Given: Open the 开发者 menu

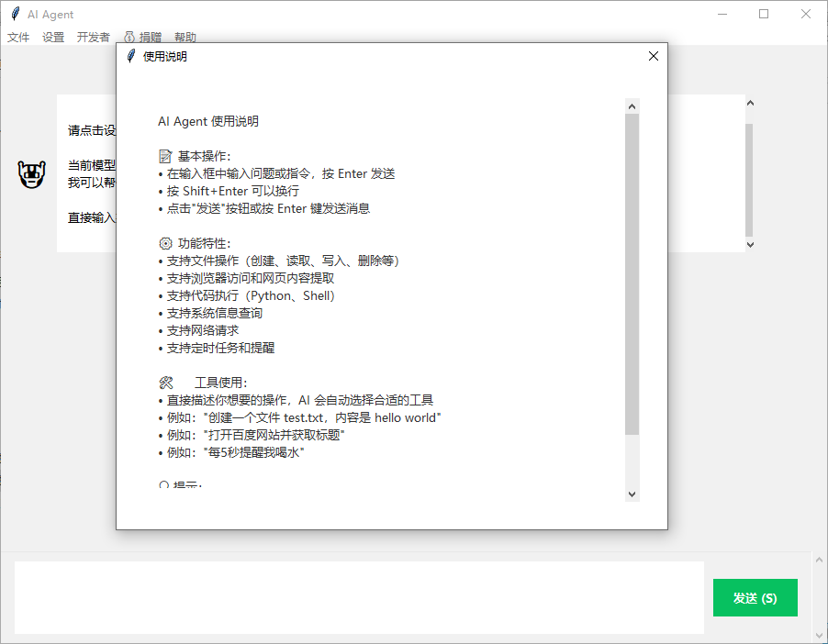Looking at the screenshot, I should [93, 37].
